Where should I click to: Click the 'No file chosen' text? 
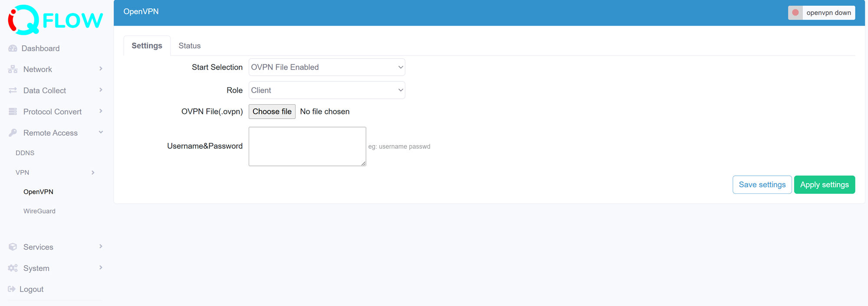point(325,112)
